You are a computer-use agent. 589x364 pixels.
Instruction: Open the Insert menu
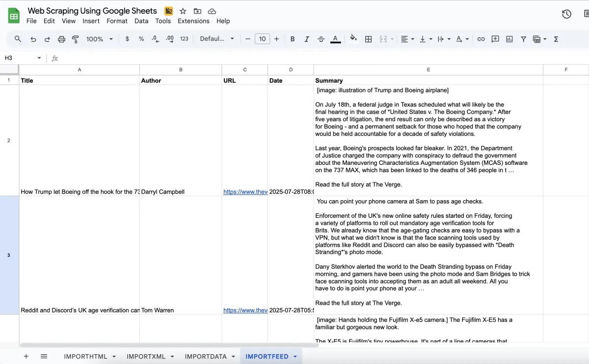tap(91, 21)
